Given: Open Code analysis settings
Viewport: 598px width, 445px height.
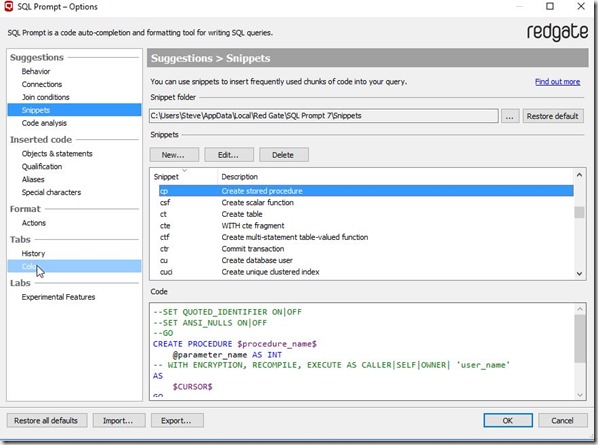Looking at the screenshot, I should pos(44,123).
